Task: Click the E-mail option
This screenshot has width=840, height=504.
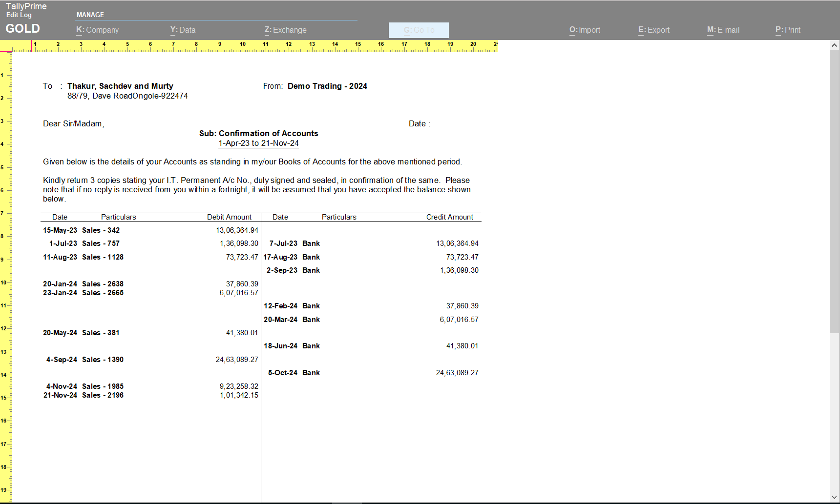Action: pos(723,30)
